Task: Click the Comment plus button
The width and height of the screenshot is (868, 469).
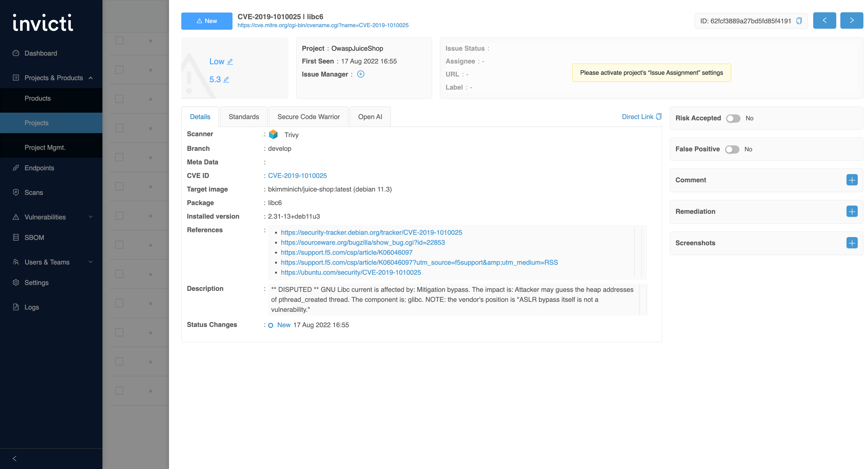Action: point(852,180)
